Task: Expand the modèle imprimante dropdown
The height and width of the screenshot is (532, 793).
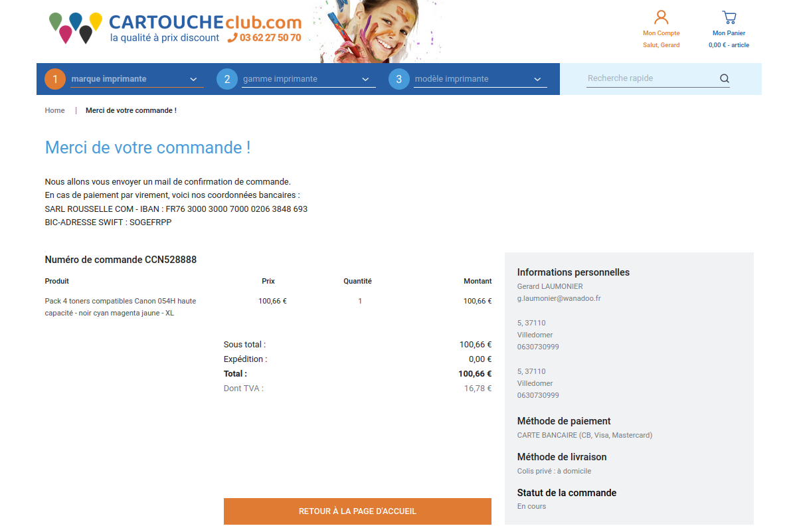Action: pyautogui.click(x=480, y=79)
